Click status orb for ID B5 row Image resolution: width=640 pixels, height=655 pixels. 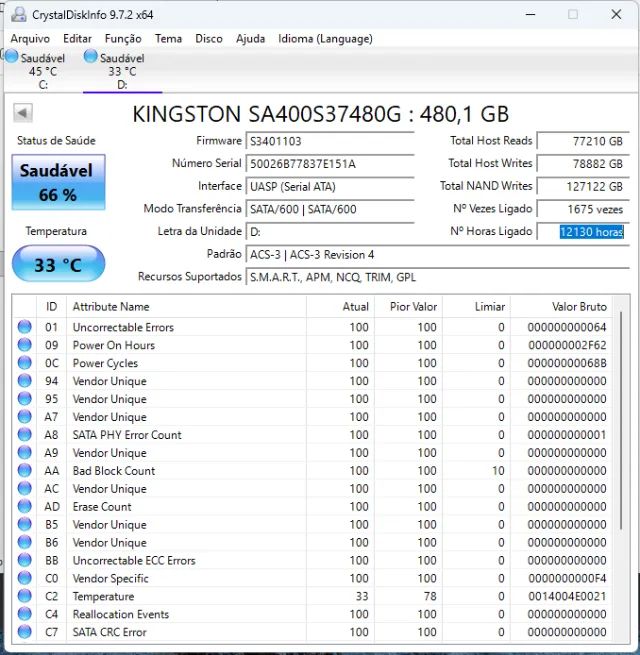tap(25, 524)
